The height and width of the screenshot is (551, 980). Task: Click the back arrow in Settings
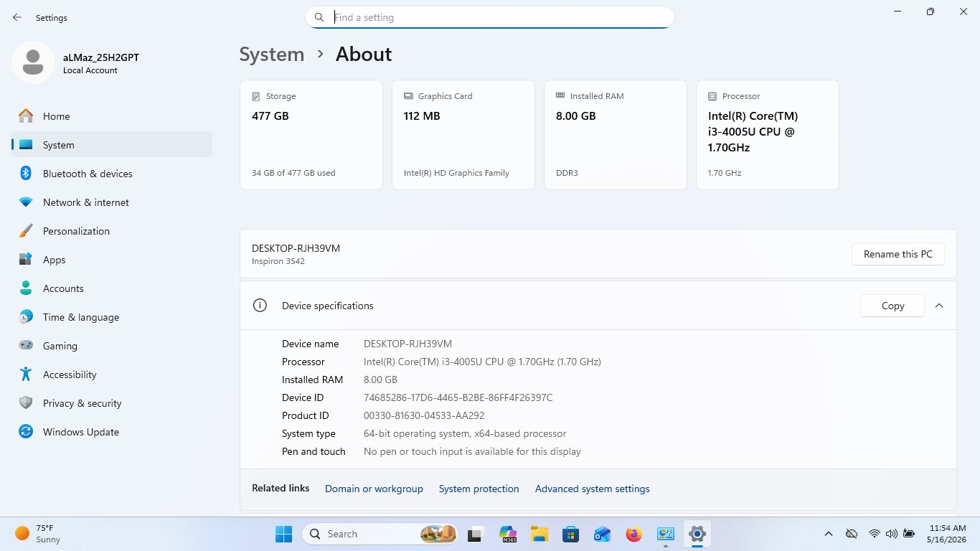[x=17, y=17]
